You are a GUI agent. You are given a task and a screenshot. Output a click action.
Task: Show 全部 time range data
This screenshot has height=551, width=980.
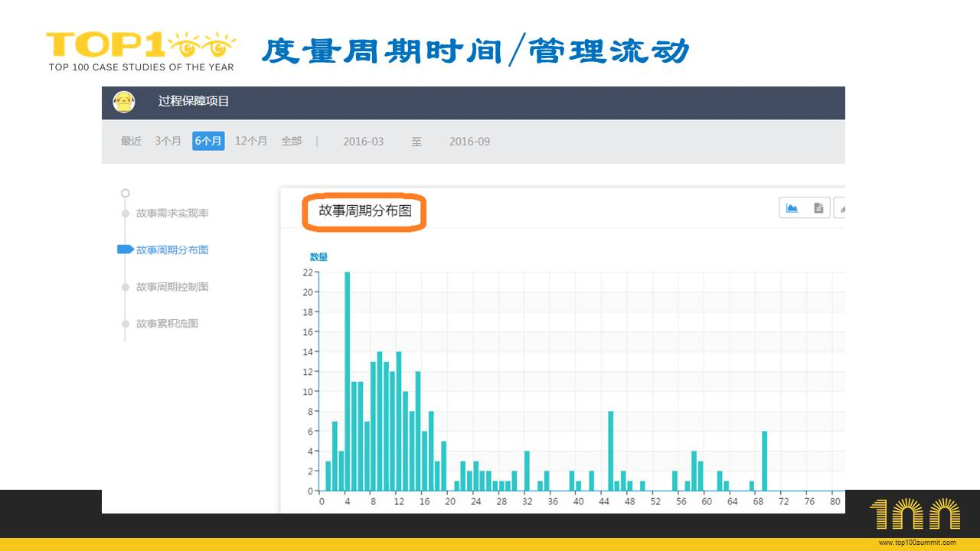tap(292, 141)
